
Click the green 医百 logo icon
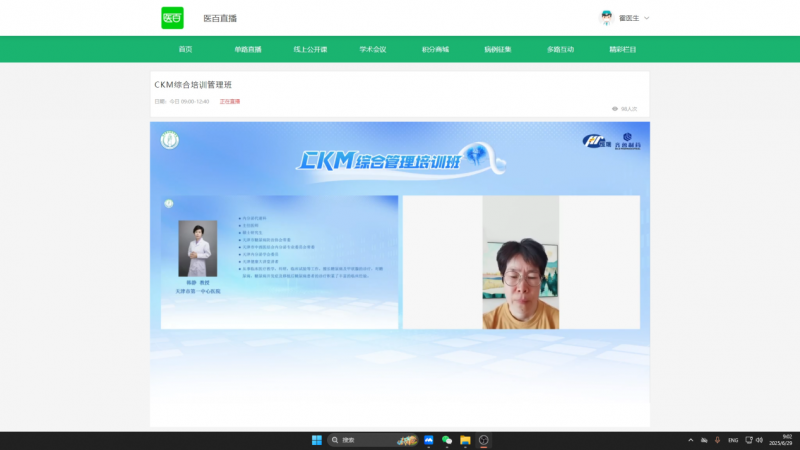pyautogui.click(x=172, y=17)
